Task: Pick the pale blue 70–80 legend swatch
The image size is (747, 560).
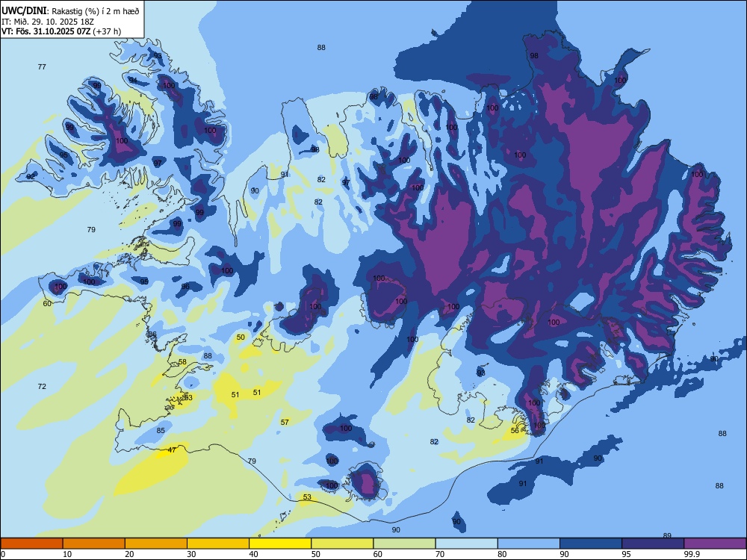Action: [467, 544]
